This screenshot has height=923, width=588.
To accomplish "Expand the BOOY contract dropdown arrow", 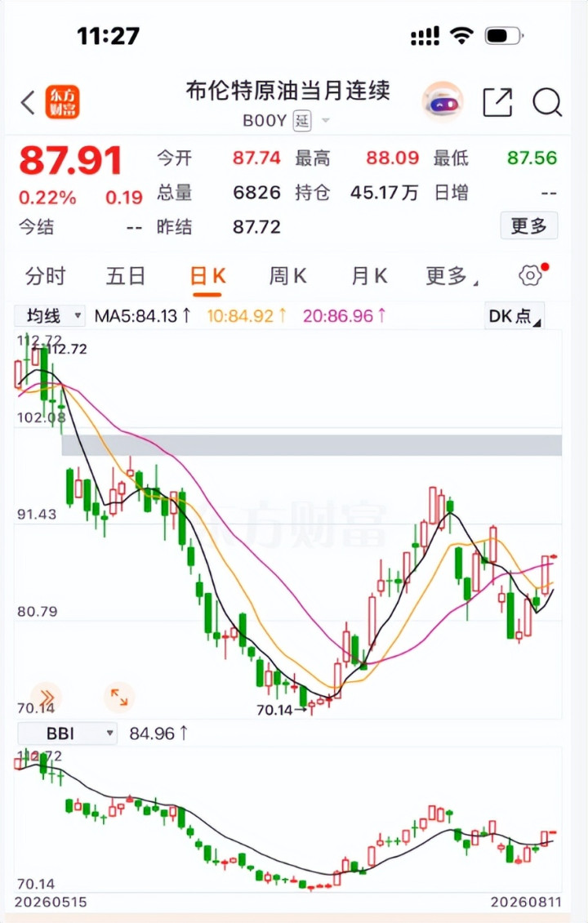I will tap(326, 121).
